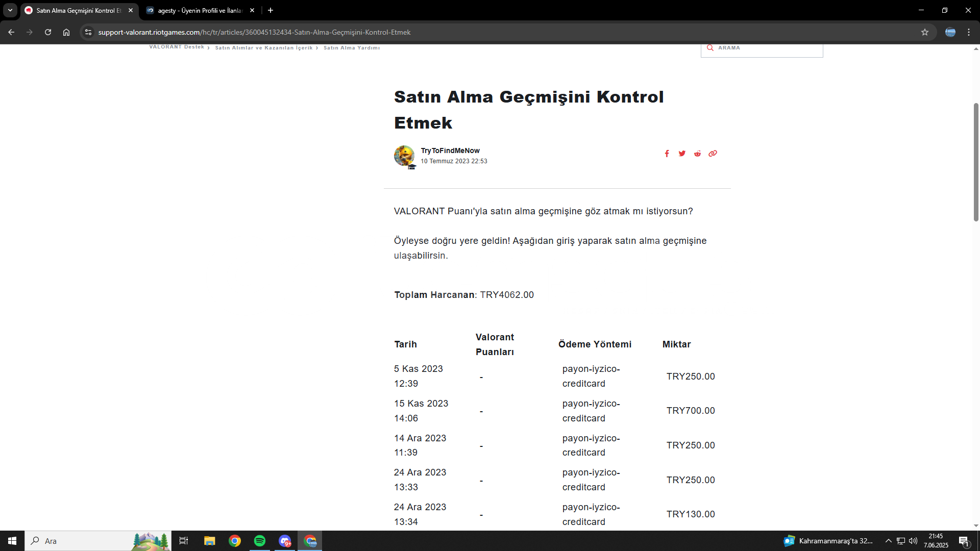Open Kahramanmaraş weather widget
980x551 pixels.
(x=828, y=541)
